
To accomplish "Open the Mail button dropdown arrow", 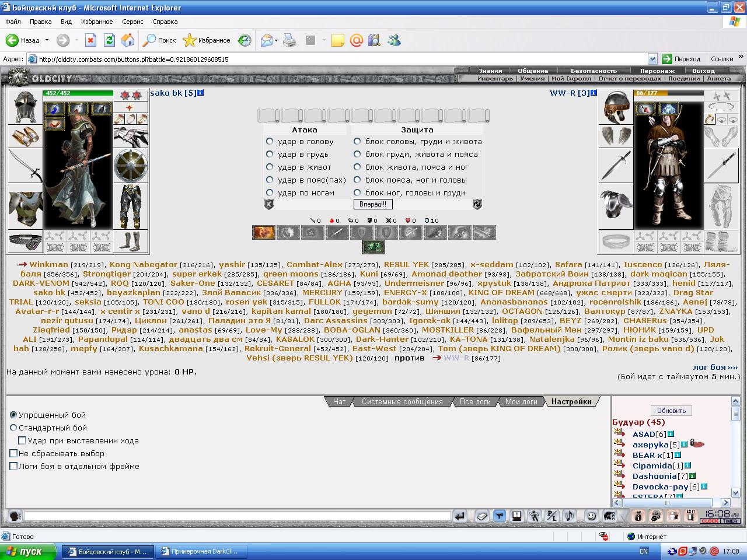I will [275, 40].
